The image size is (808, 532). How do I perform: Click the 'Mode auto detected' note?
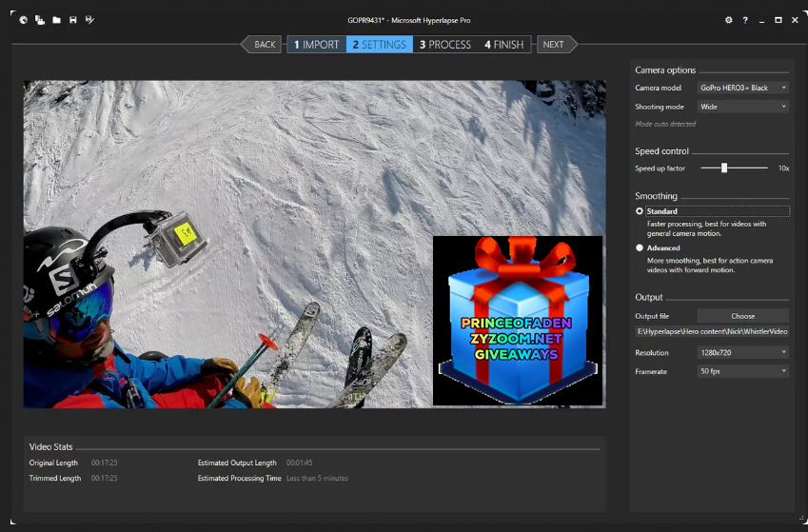tap(665, 125)
